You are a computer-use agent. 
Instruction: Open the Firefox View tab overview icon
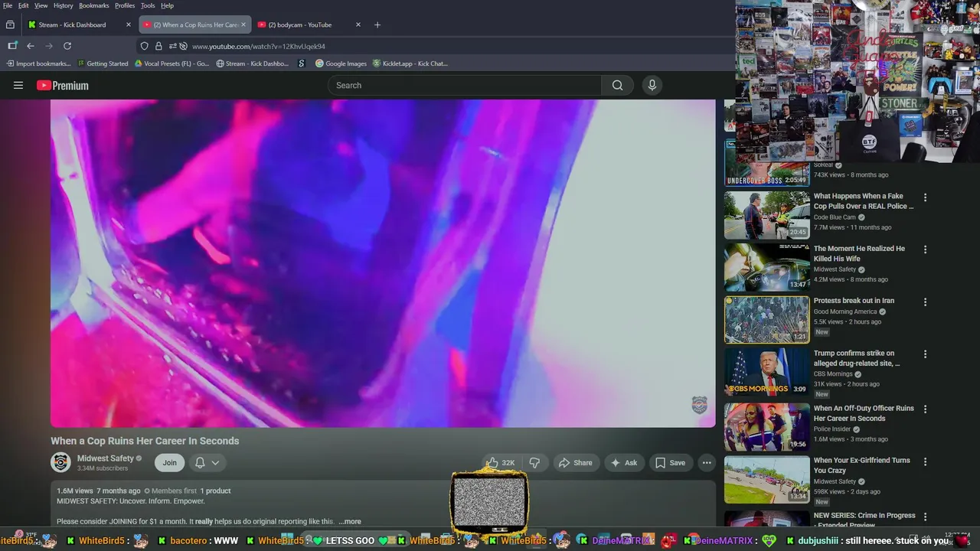[10, 24]
